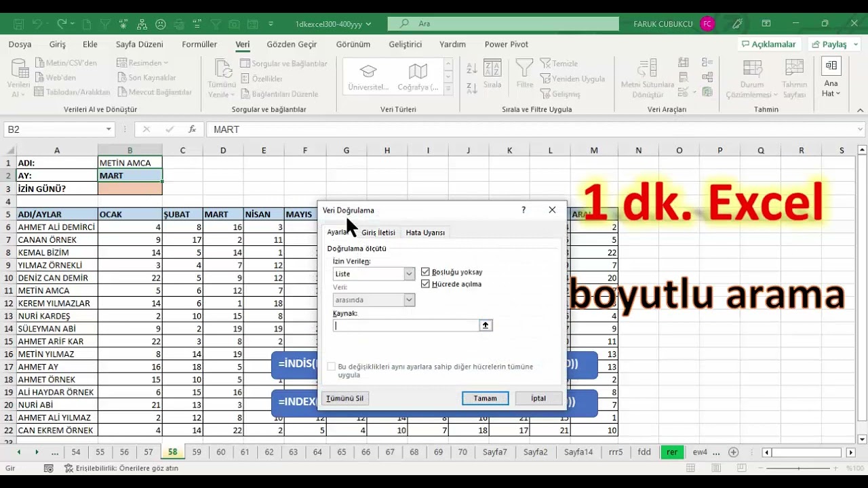Click Temizle filter clear icon

(559, 64)
